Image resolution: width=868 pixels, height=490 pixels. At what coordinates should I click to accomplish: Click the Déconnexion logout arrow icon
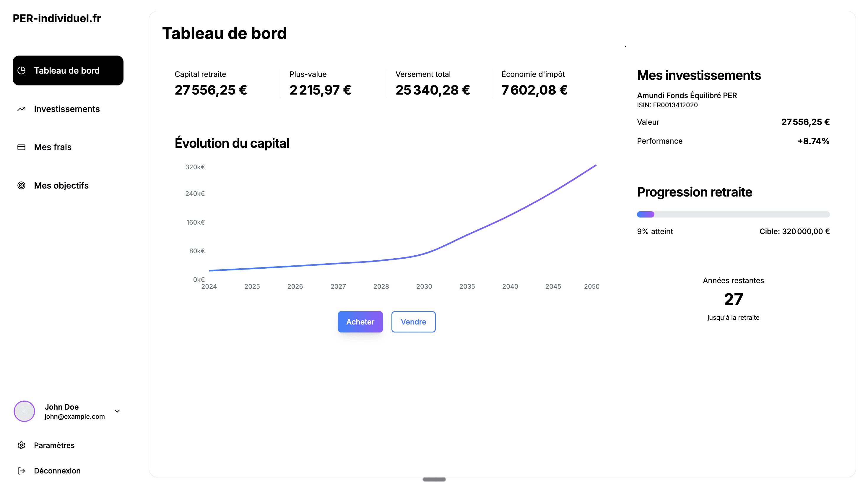22,470
